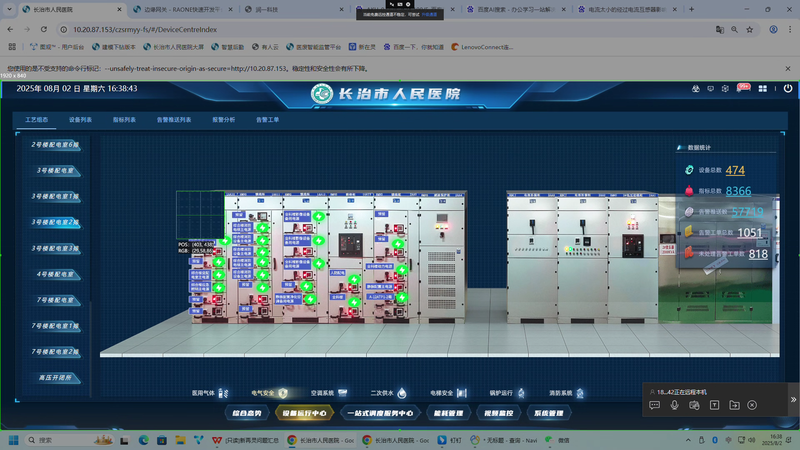Open the 告警推送列表 tab
The height and width of the screenshot is (450, 800).
173,120
